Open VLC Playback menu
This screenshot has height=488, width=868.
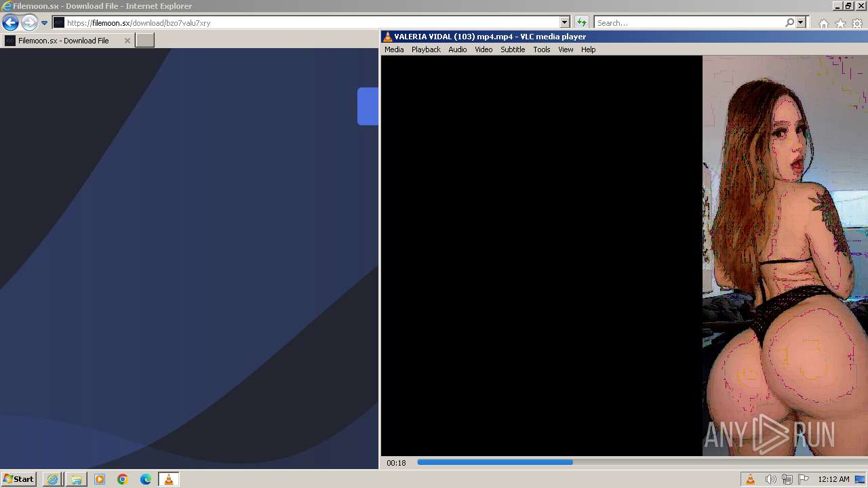pos(426,49)
